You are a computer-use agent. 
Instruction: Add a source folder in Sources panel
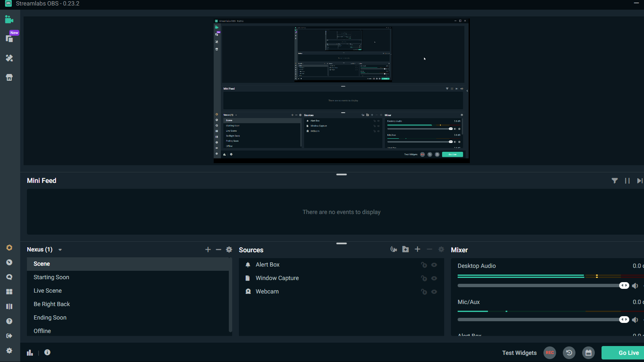click(405, 249)
